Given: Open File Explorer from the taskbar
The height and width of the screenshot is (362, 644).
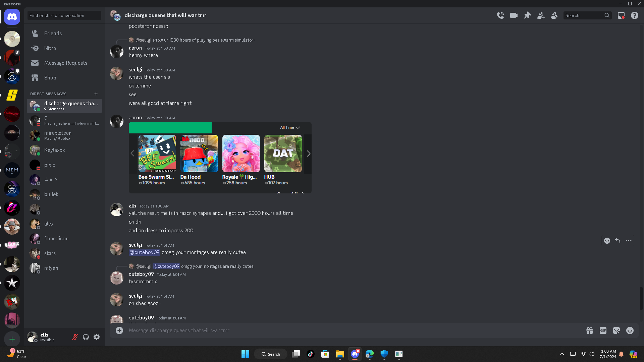Looking at the screenshot, I should (340, 354).
